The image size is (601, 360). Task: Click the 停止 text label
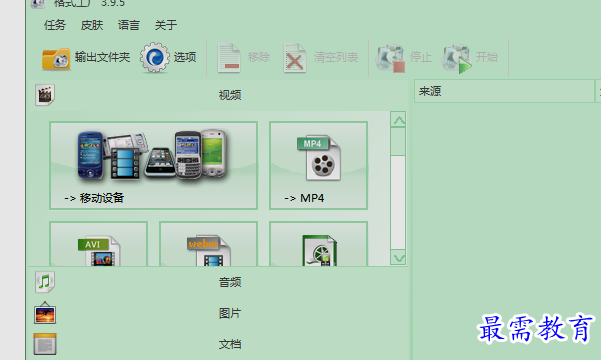[x=421, y=57]
